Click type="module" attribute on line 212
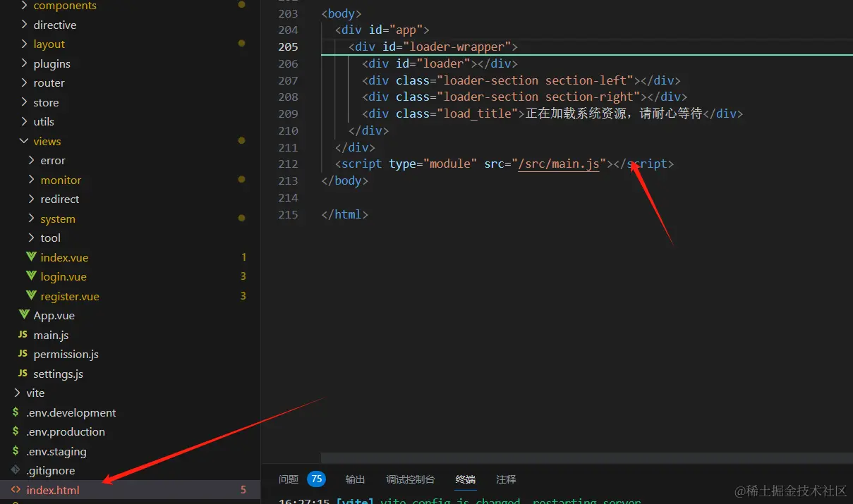Screen dimensions: 853x504 (x=433, y=164)
